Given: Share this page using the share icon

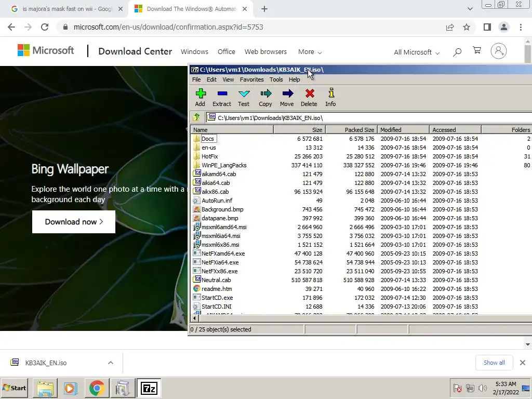Looking at the screenshot, I should click(x=450, y=27).
